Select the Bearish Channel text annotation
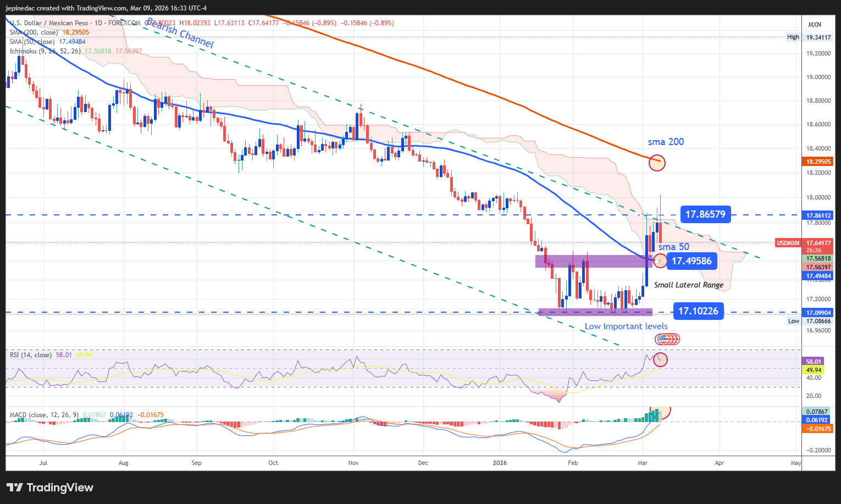Screen dimensions: 841x504 point(180,33)
